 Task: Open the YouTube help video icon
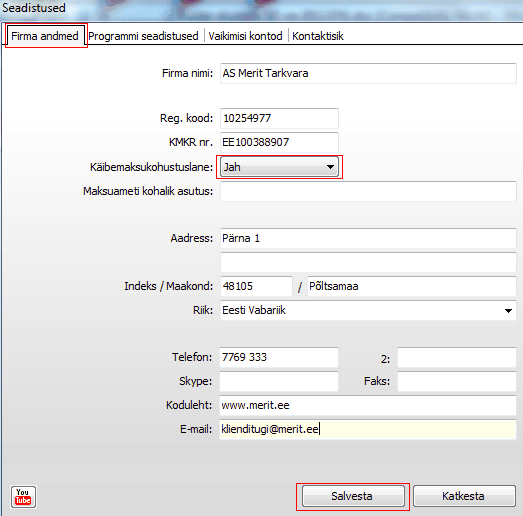tap(23, 497)
